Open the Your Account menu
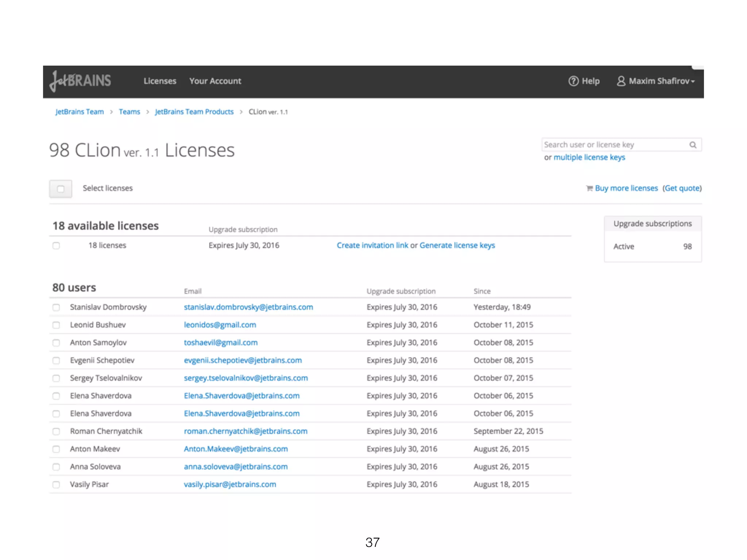Screen dimensions: 747x560 click(x=215, y=81)
